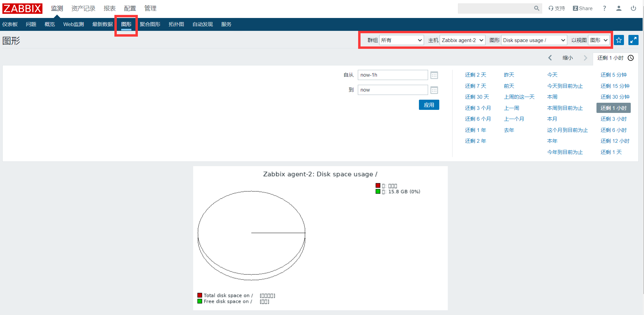Click the 应用 apply button

pyautogui.click(x=429, y=105)
